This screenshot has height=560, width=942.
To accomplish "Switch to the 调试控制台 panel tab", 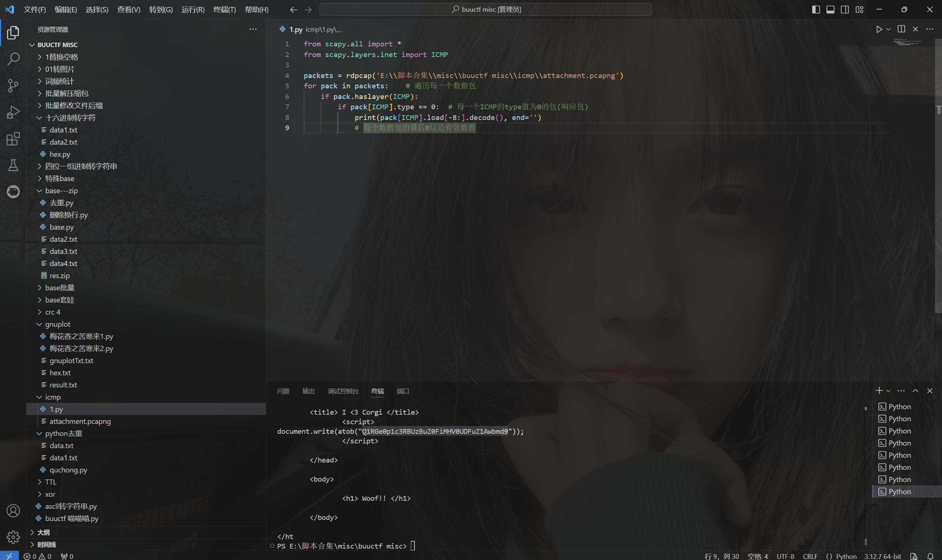I will [343, 391].
